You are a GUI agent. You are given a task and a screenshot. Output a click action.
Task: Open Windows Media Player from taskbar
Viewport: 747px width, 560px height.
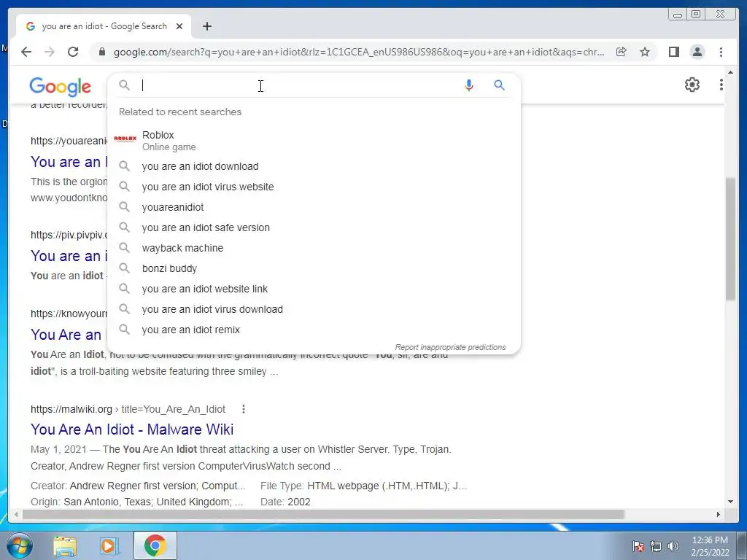(x=109, y=546)
